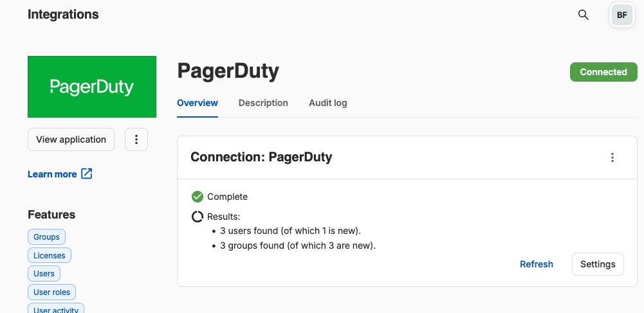Click the Results progress ring icon

click(198, 217)
